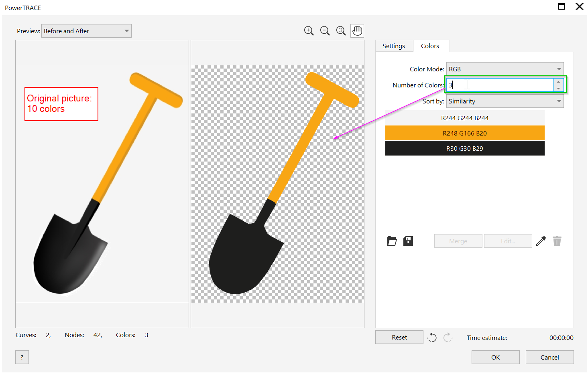Switch to the Settings tab
Screen dimensions: 588x374
pos(393,46)
